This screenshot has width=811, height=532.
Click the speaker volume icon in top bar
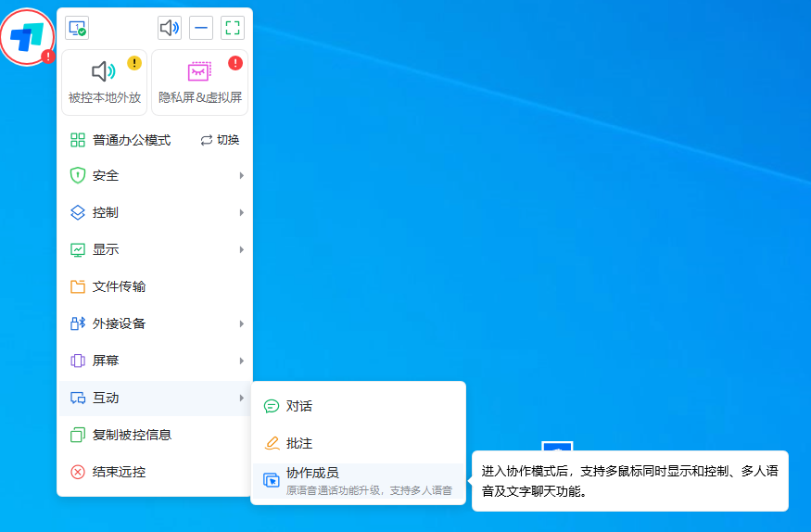coord(170,29)
